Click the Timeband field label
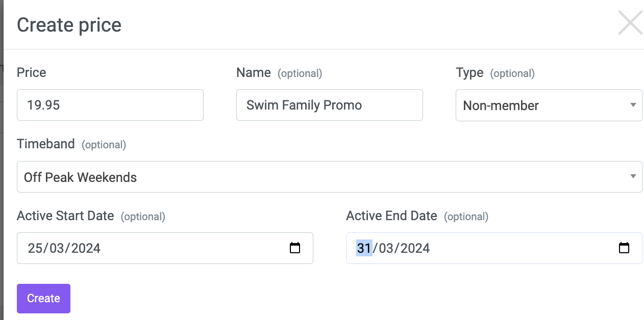Screen dimensions: 644x320 46,144
